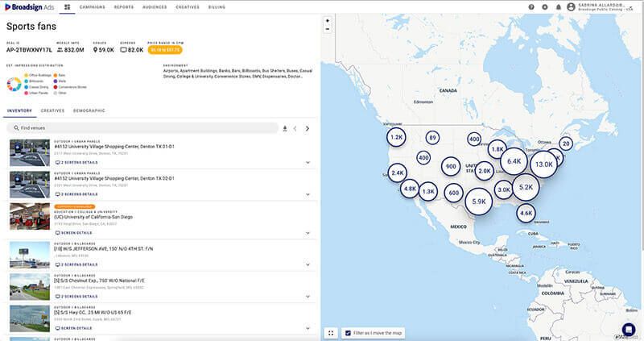This screenshot has height=341, width=644.
Task: Open the Creatives top menu
Action: coord(188,7)
